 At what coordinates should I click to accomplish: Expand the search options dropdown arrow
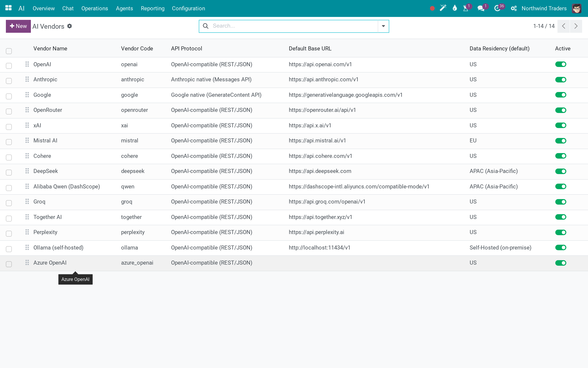383,26
